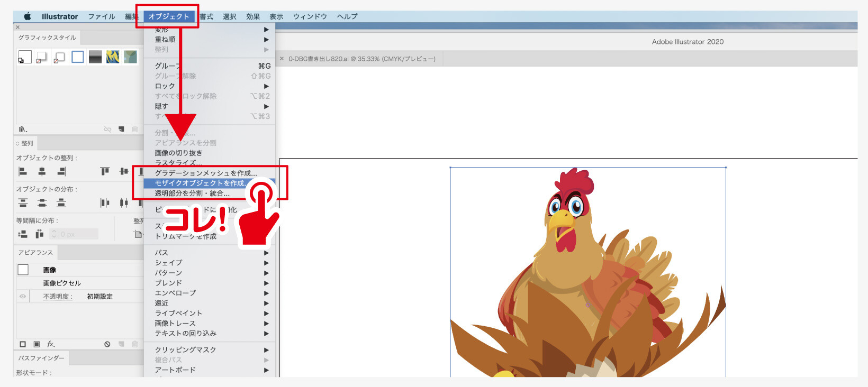This screenshot has width=868, height=387.
Task: Distribute objects by vertical bottom
Action: pos(61,202)
